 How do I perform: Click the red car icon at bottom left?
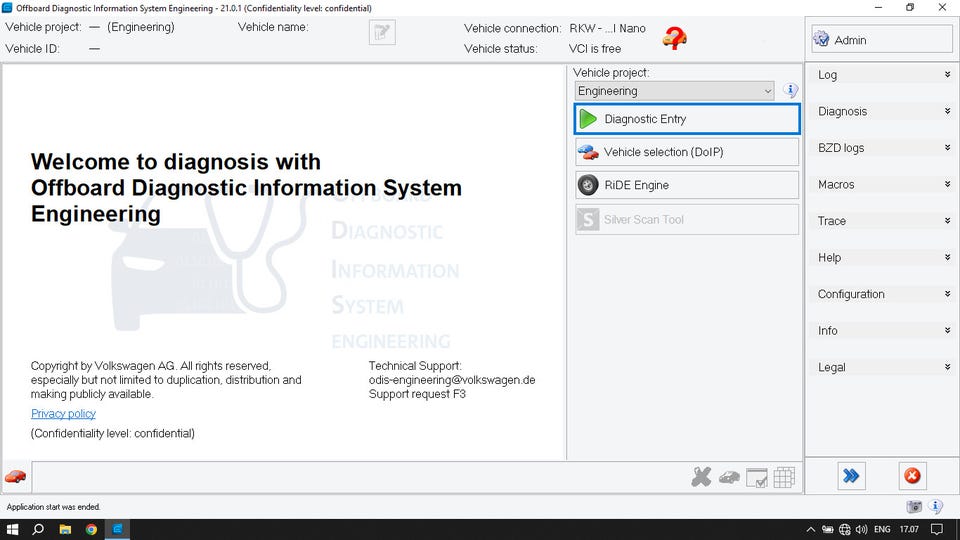click(15, 476)
